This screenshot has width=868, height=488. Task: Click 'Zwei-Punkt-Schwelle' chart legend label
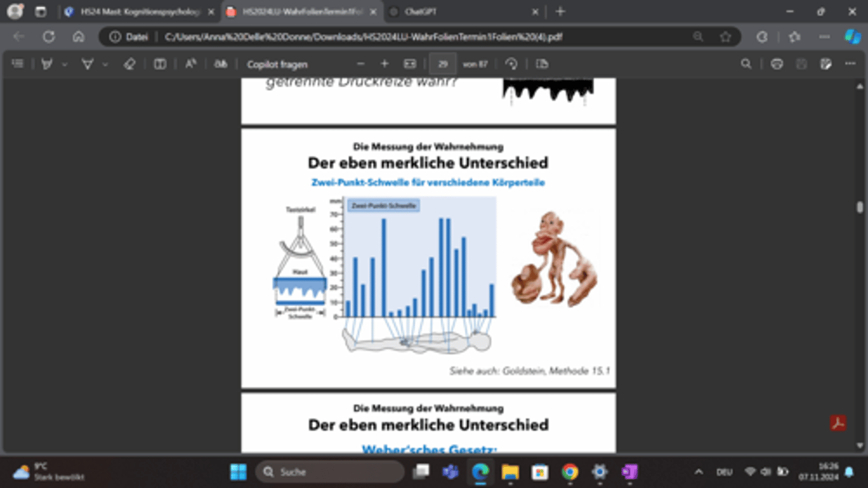384,206
